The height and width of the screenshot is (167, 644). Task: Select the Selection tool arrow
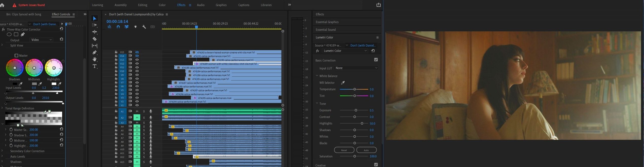(95, 18)
